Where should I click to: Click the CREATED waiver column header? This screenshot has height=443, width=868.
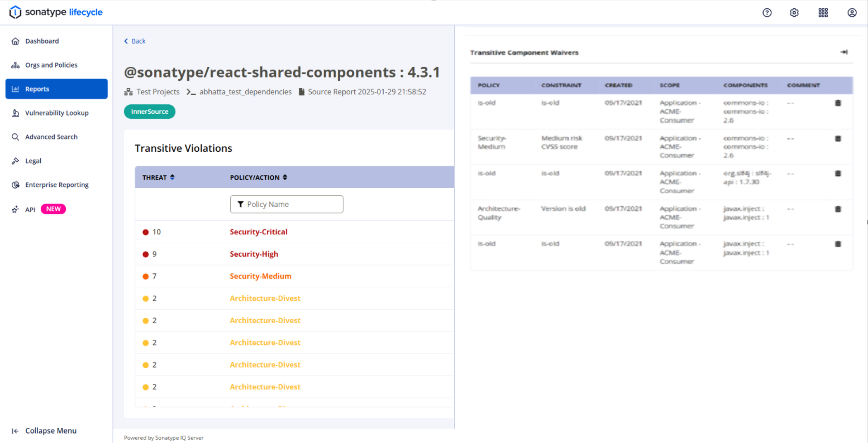(618, 85)
